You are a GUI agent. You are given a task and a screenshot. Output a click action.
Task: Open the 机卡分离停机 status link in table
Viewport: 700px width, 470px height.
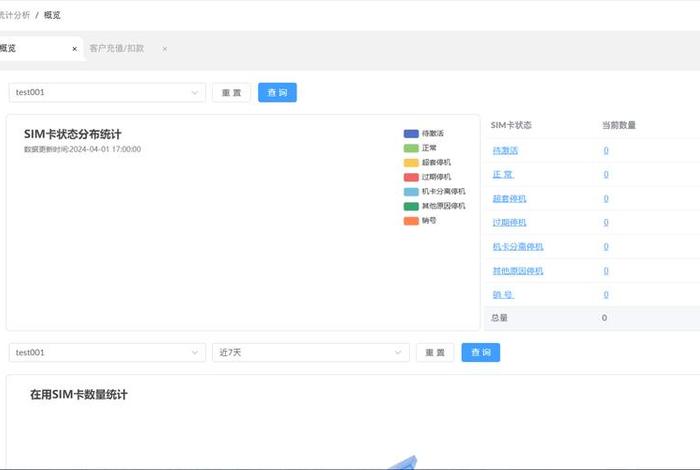click(x=518, y=246)
